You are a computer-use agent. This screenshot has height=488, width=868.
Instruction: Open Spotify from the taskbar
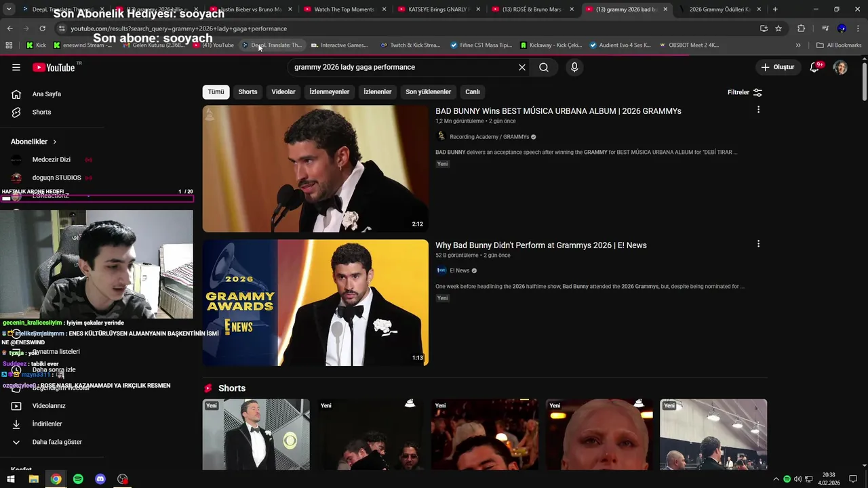78,479
